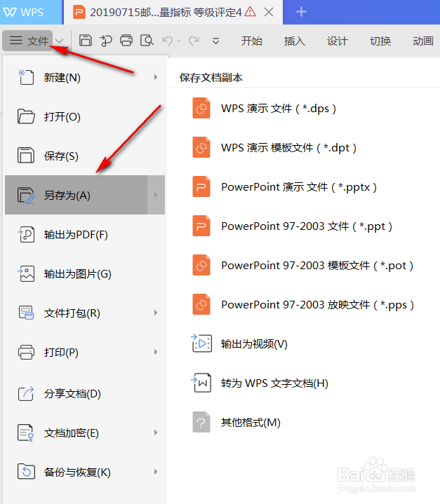Close the presentation document tab
This screenshot has height=504, width=440.
tap(269, 12)
